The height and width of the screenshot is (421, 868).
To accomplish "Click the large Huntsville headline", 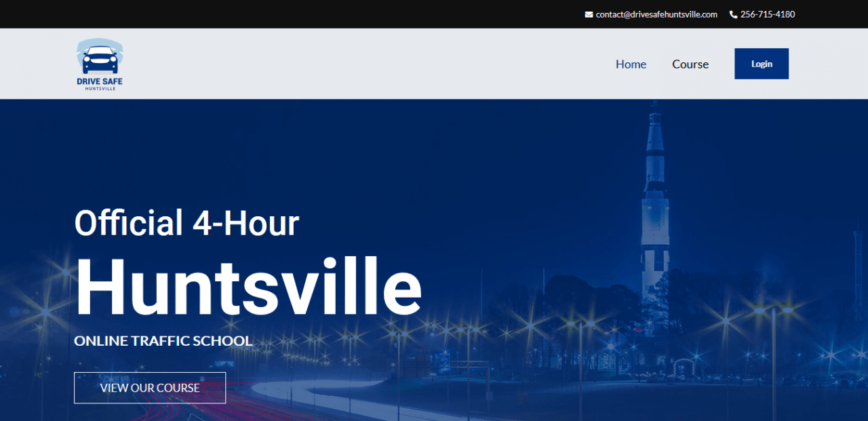I will click(248, 287).
